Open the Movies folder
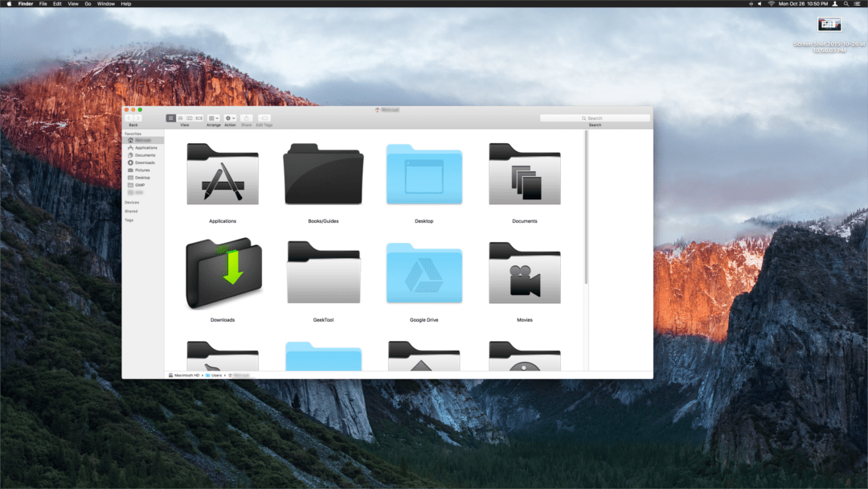868x489 pixels. tap(524, 273)
